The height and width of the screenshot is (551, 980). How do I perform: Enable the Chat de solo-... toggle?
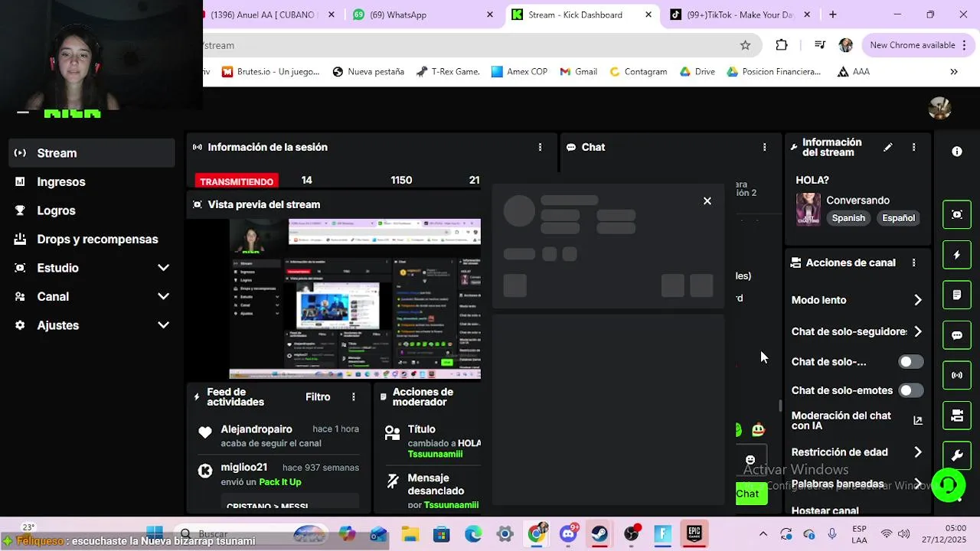click(910, 361)
